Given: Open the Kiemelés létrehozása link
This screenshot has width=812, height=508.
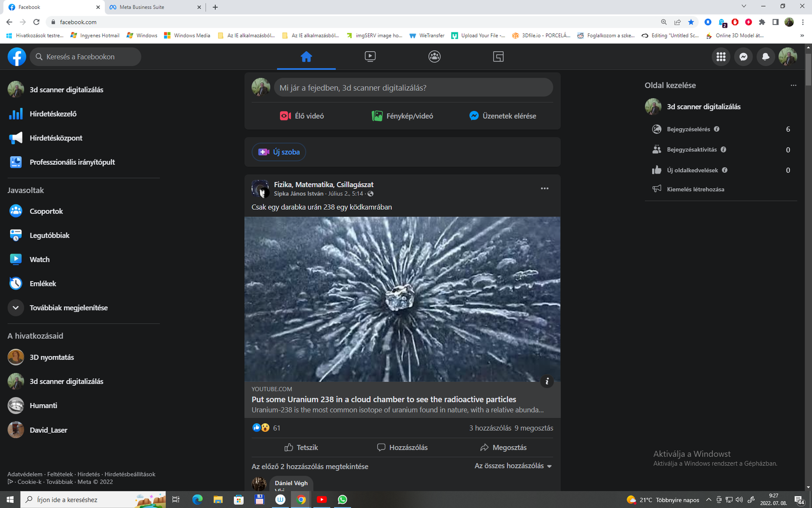Looking at the screenshot, I should pyautogui.click(x=695, y=189).
